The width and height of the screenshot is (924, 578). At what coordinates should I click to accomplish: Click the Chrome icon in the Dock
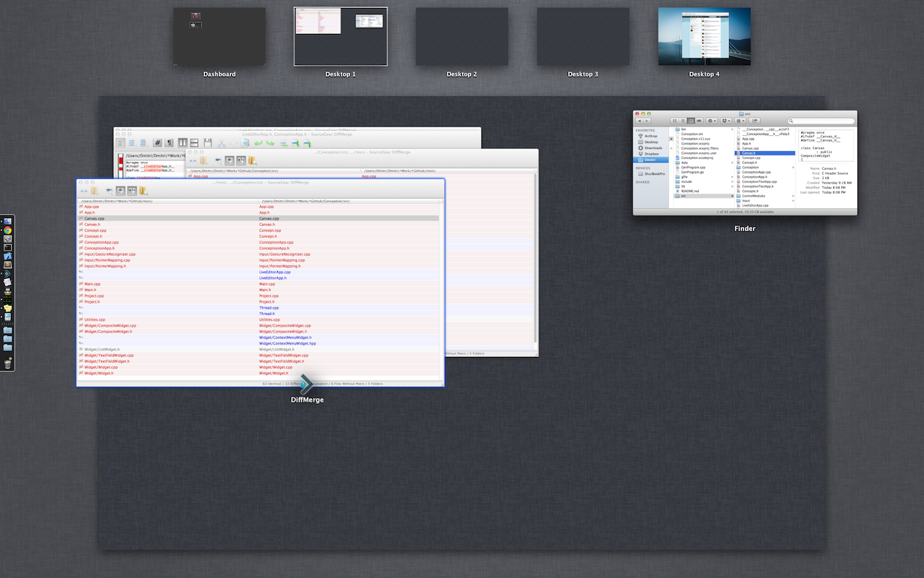pyautogui.click(x=8, y=230)
